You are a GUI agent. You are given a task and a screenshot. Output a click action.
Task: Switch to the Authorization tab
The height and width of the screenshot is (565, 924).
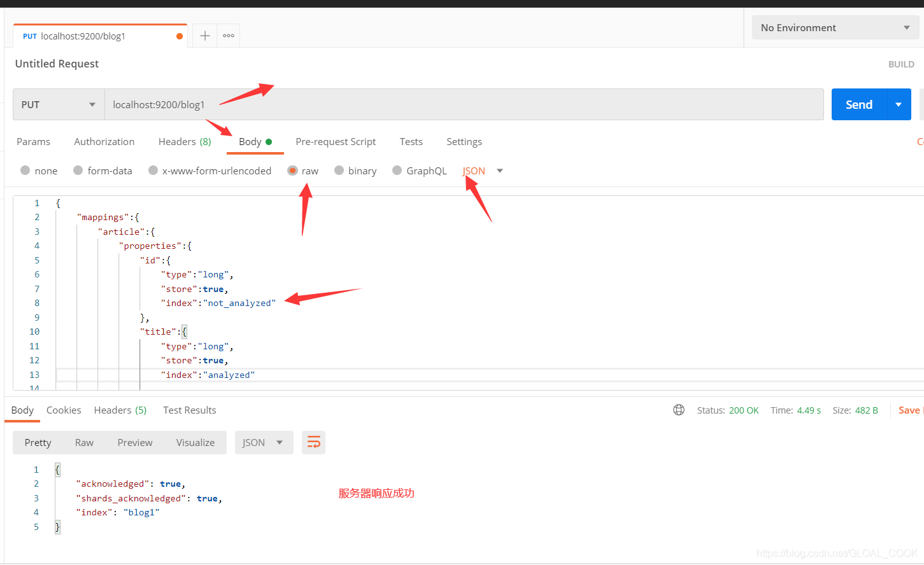pos(104,141)
